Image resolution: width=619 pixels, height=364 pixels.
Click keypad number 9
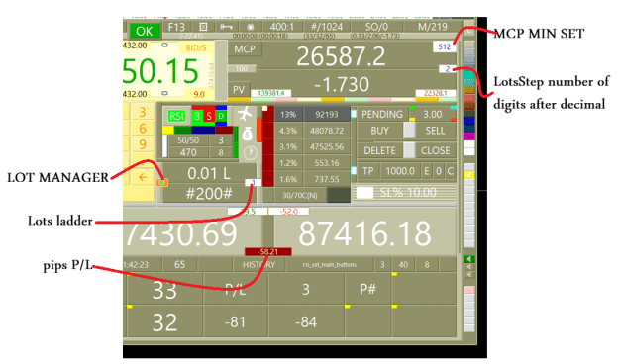pyautogui.click(x=143, y=144)
